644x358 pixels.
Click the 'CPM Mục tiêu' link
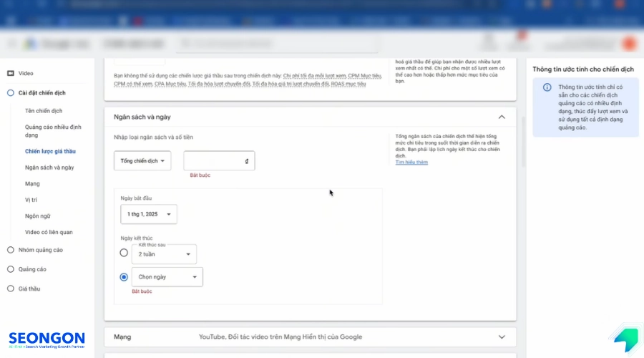click(364, 76)
